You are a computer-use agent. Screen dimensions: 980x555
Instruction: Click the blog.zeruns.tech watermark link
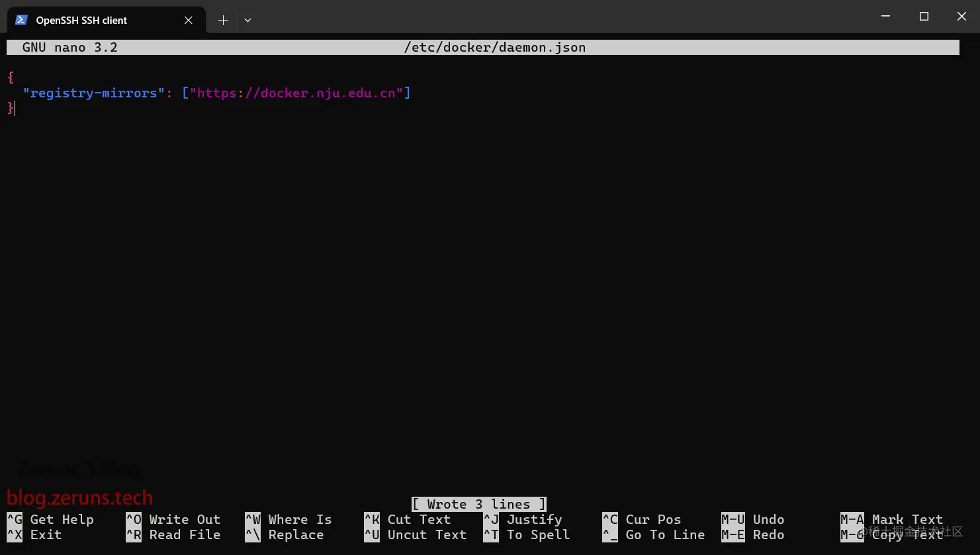79,497
